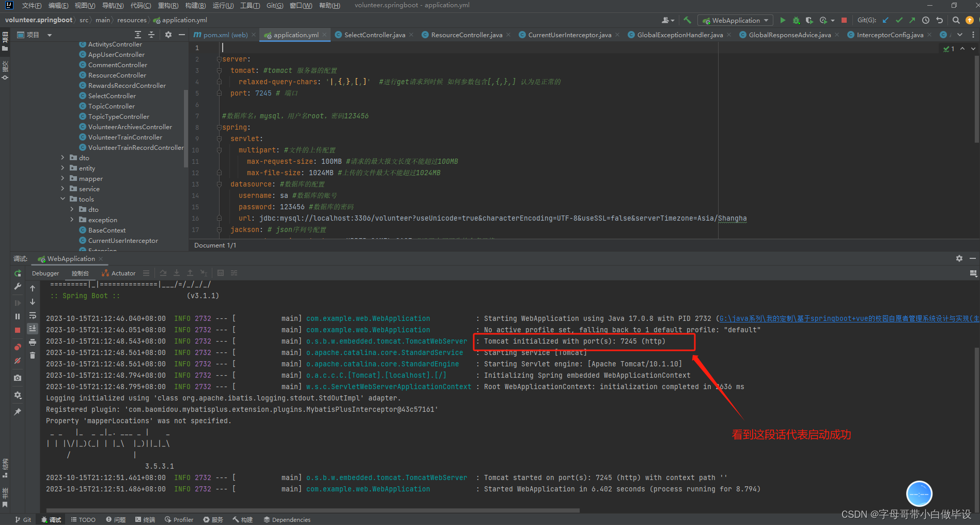Click the console horizontal scrollbar
This screenshot has height=525, width=980.
pos(313,511)
